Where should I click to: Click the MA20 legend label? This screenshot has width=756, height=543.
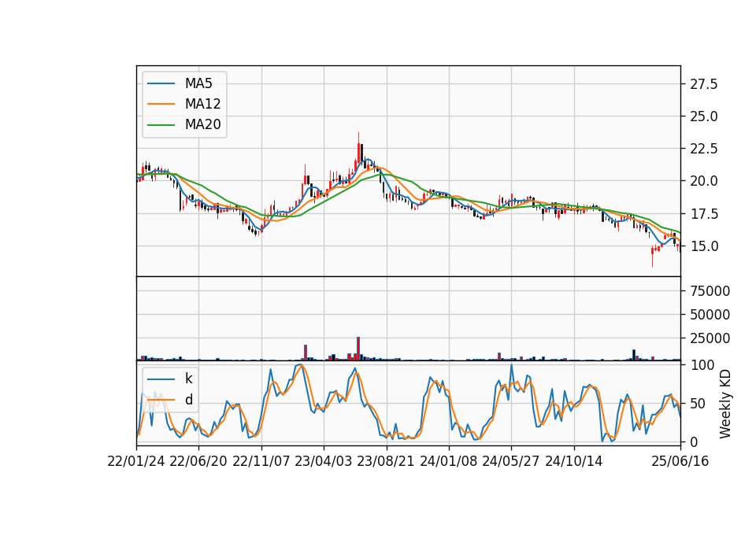[x=202, y=124]
